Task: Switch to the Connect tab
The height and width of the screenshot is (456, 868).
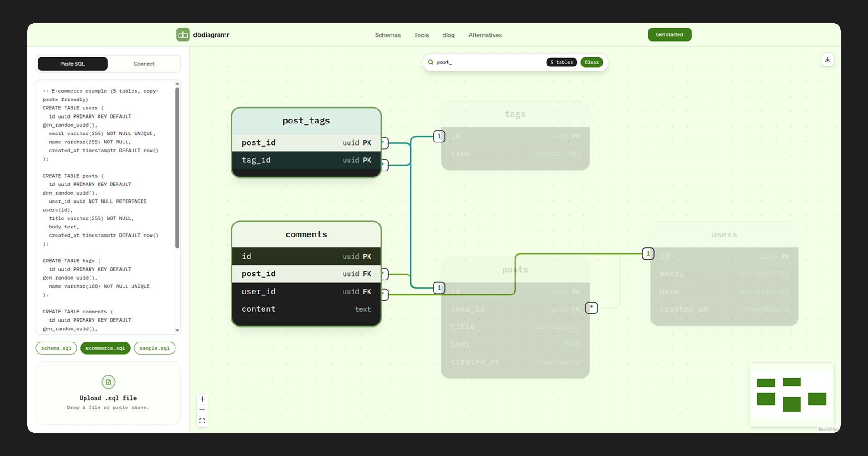Action: 144,64
